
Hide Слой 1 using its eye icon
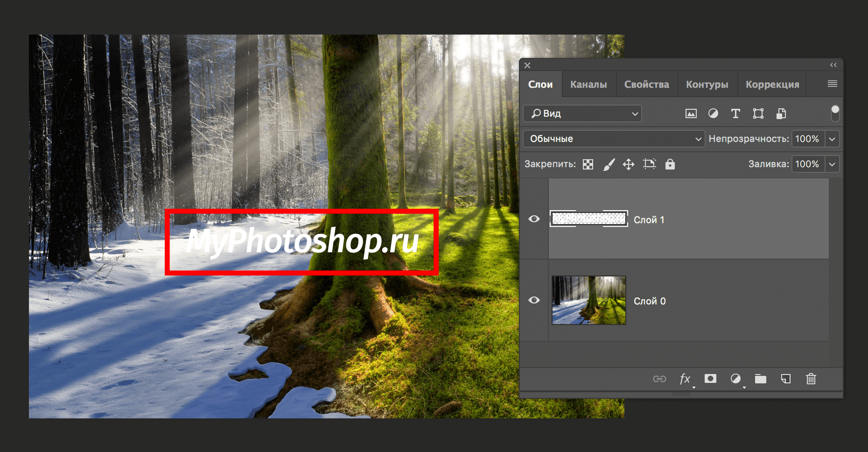pyautogui.click(x=534, y=219)
